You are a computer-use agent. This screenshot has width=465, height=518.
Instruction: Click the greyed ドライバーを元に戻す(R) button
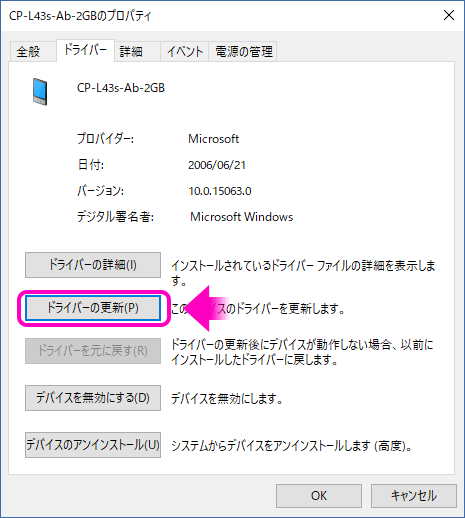point(93,351)
